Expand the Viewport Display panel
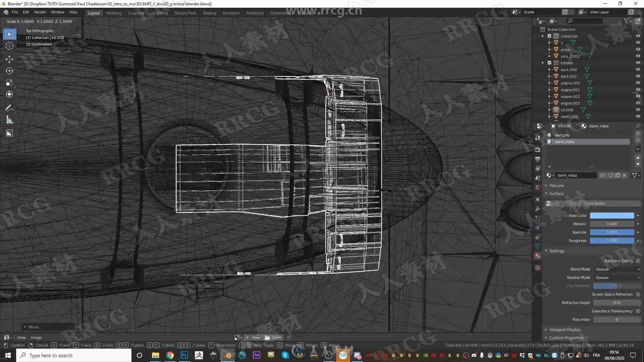The width and height of the screenshot is (644, 362). 565,330
